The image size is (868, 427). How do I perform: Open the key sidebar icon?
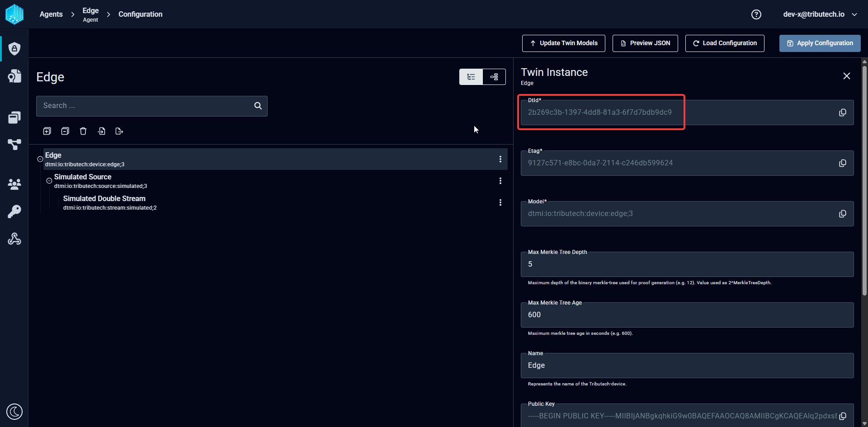(x=14, y=211)
